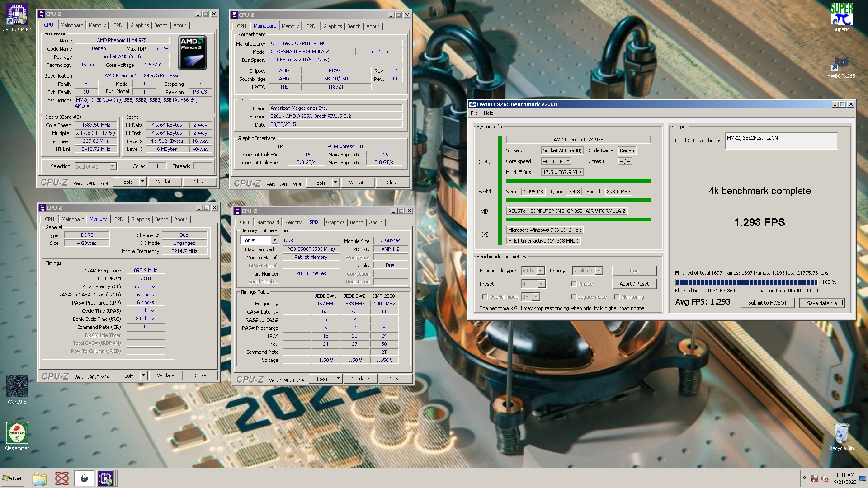Click Save data file button
The image size is (868, 488).
[x=821, y=303]
